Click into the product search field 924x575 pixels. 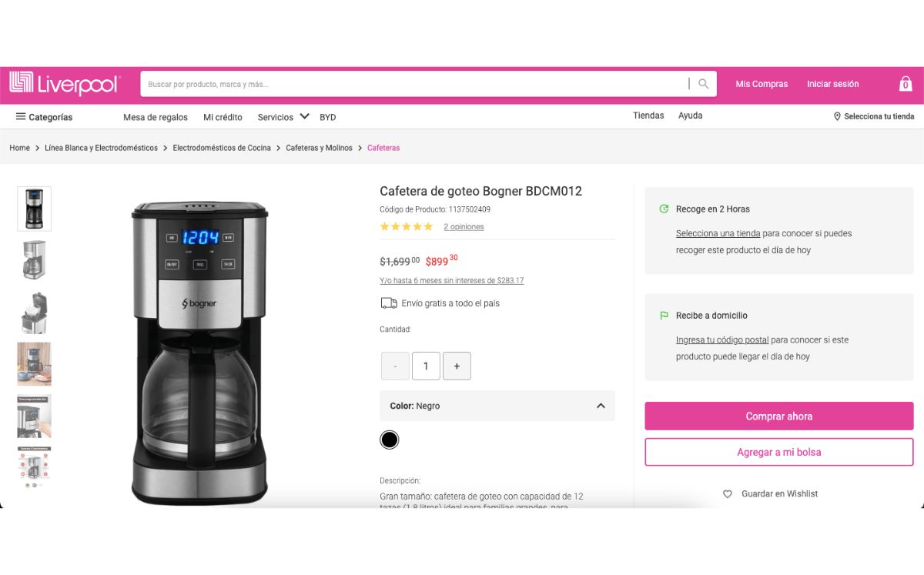tap(416, 84)
